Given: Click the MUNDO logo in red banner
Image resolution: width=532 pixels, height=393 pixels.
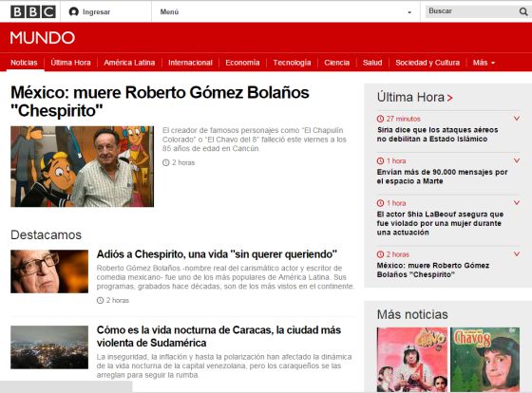Looking at the screenshot, I should pos(43,38).
